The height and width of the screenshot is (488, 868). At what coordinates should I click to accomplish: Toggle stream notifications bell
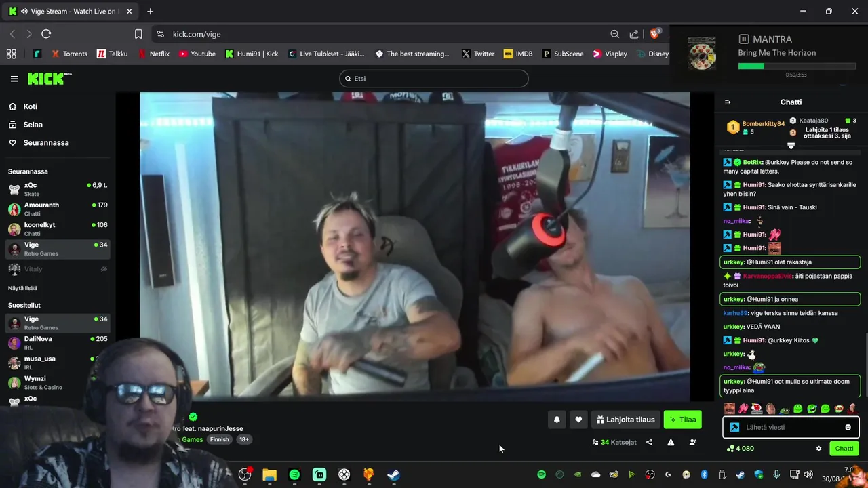click(557, 420)
